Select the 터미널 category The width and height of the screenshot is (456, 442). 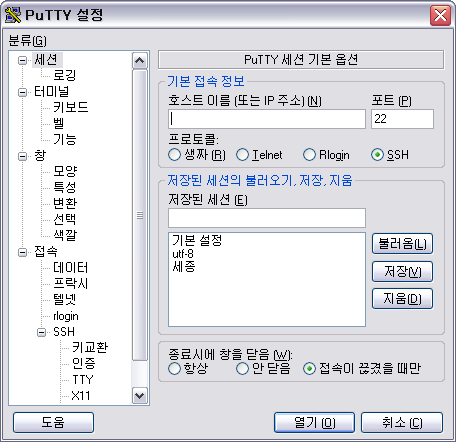point(52,92)
